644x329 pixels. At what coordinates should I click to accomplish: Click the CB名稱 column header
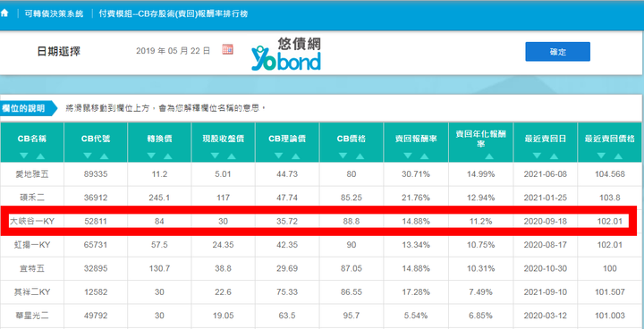click(x=32, y=139)
